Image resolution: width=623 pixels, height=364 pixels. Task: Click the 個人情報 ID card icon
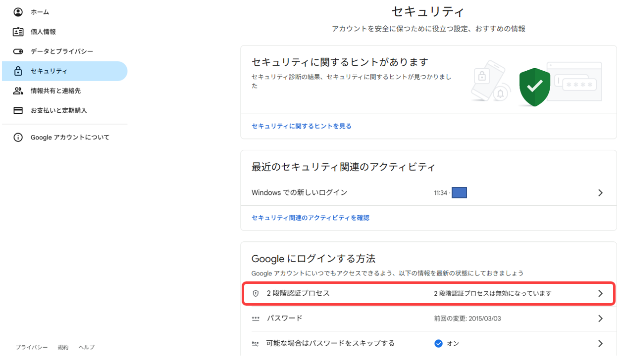(x=18, y=32)
